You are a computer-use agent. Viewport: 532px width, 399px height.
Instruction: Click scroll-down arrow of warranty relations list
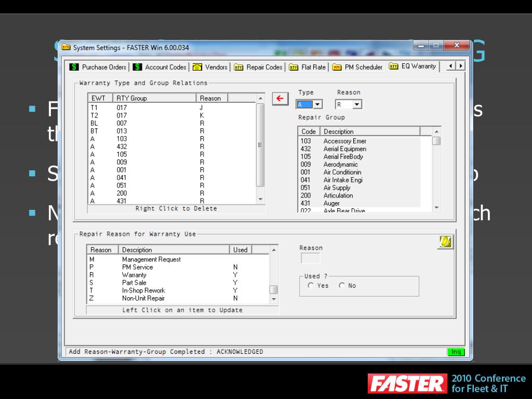click(260, 199)
